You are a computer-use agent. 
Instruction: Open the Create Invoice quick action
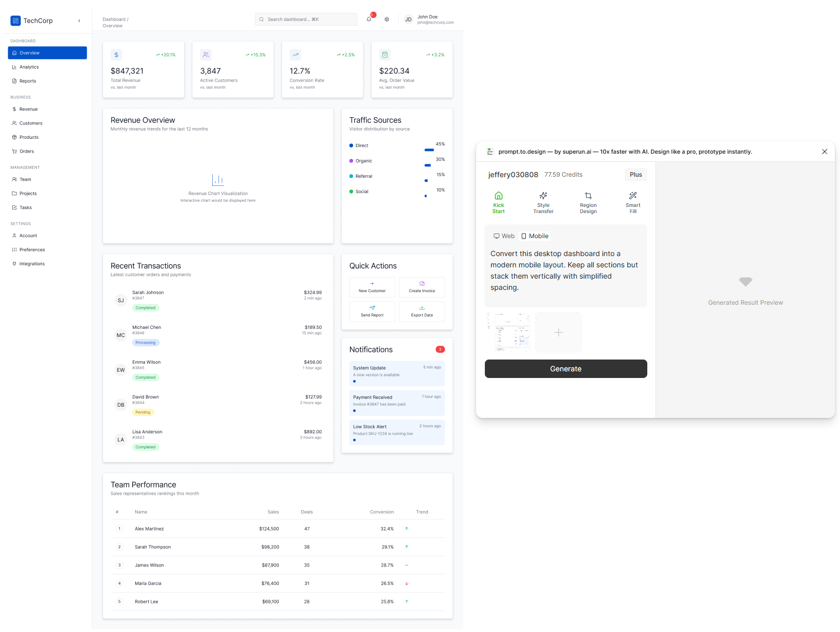pyautogui.click(x=422, y=287)
